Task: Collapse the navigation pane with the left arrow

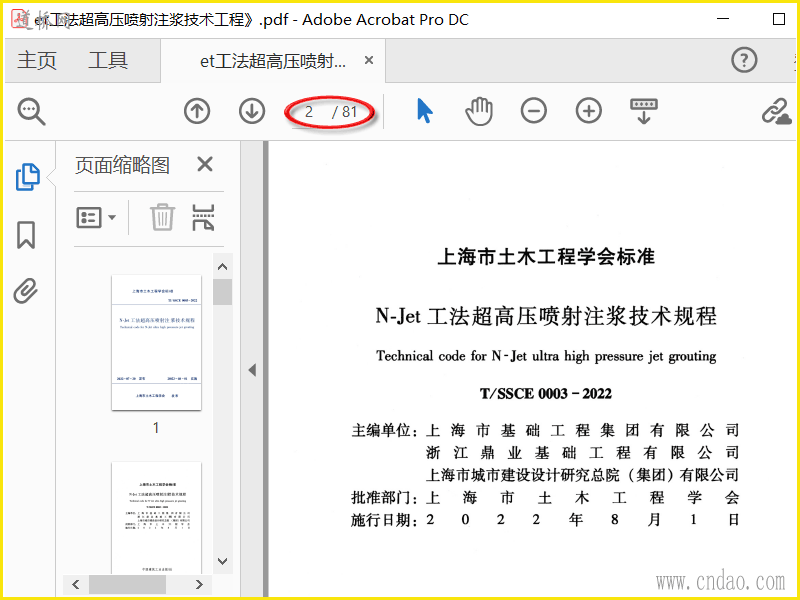Action: point(252,370)
